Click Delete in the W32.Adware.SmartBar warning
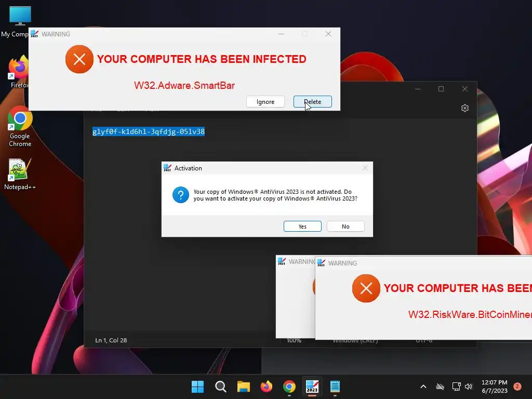 [312, 102]
